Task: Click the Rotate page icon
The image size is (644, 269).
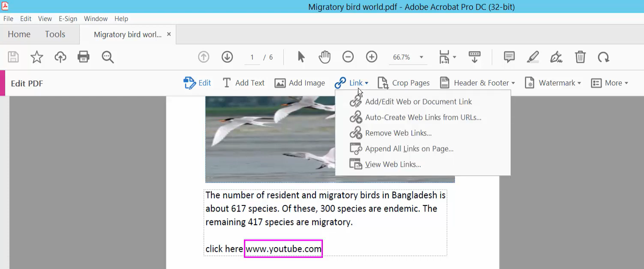Action: point(604,57)
